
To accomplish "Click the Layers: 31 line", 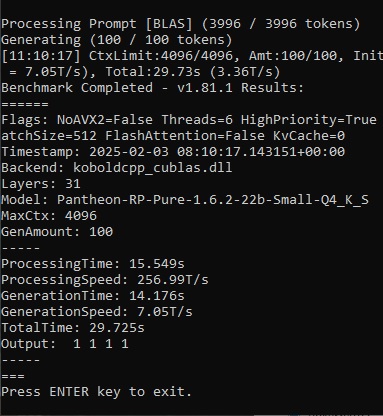I will pyautogui.click(x=41, y=184).
